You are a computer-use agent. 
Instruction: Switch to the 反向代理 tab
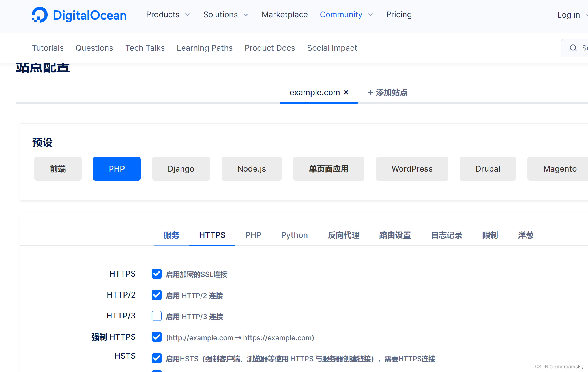[x=344, y=235]
